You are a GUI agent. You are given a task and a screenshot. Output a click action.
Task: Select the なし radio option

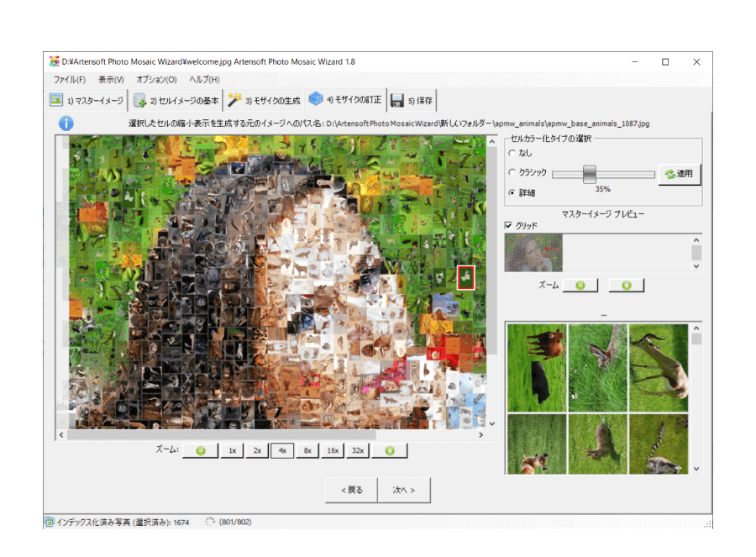(512, 154)
